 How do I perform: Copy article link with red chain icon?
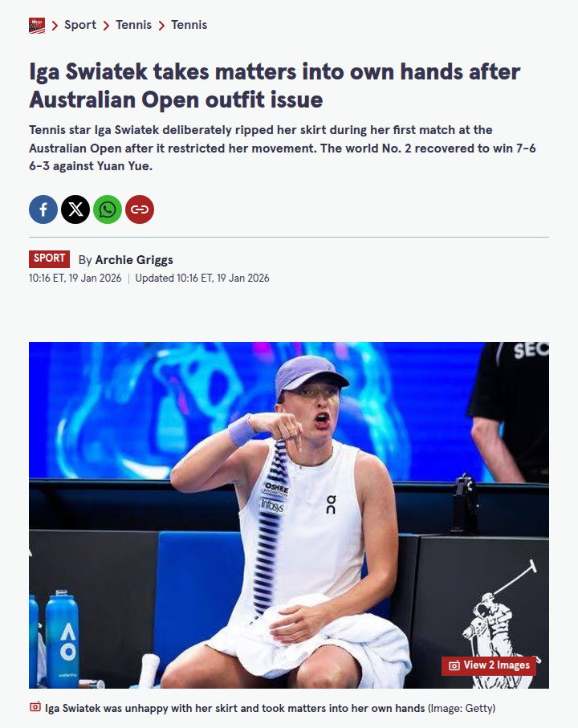(x=139, y=209)
